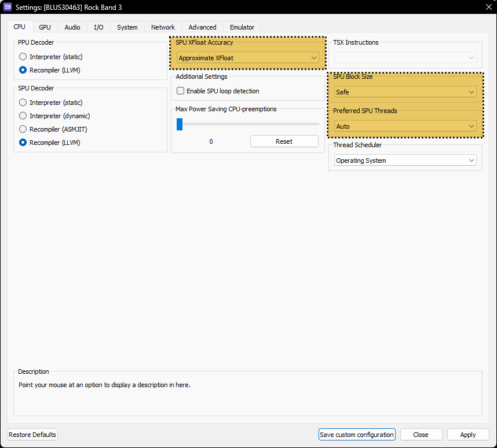The width and height of the screenshot is (497, 448).
Task: Click the "PPU Decoder" group label
Action: (x=36, y=42)
